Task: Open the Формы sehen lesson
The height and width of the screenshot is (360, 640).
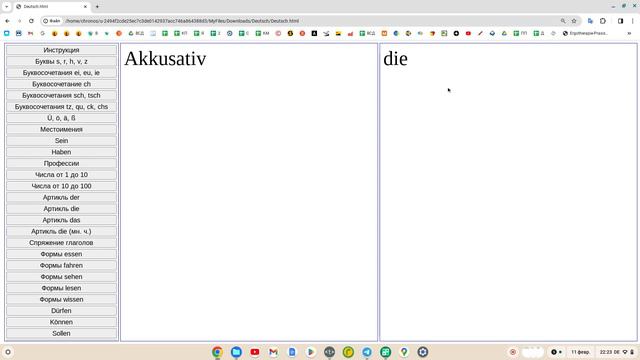Action: [x=61, y=277]
